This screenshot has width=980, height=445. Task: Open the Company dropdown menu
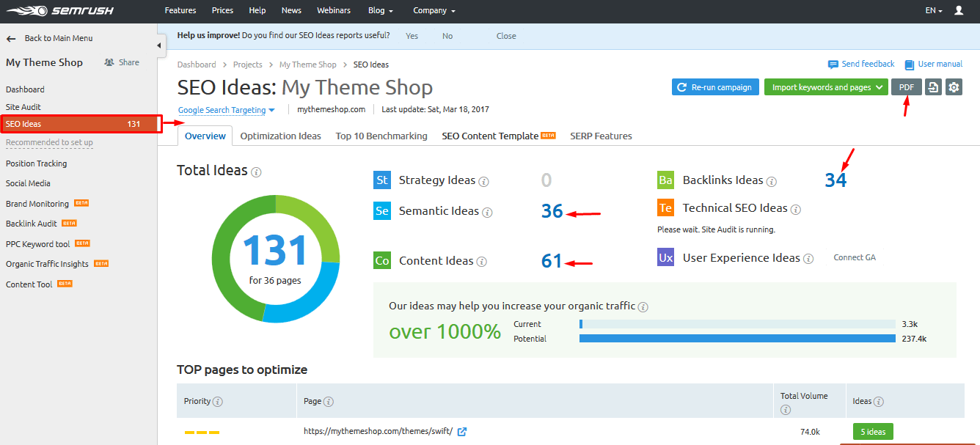(434, 11)
